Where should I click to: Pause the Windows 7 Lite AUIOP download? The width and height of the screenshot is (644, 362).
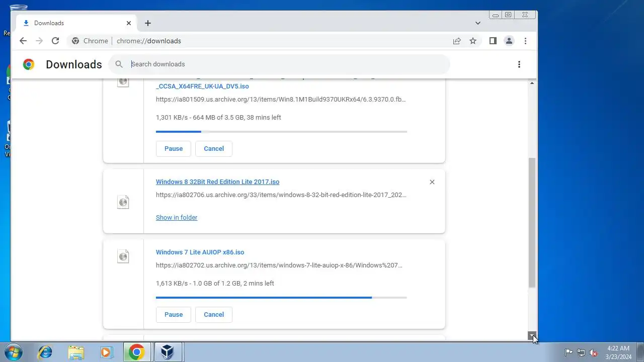174,314
